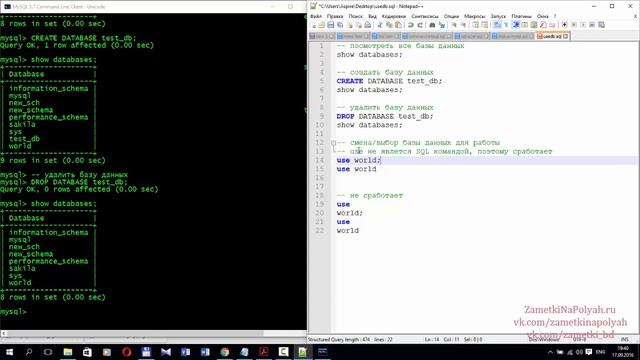Open the Кодировки menu
This screenshot has height=360, width=640.
pyautogui.click(x=394, y=16)
